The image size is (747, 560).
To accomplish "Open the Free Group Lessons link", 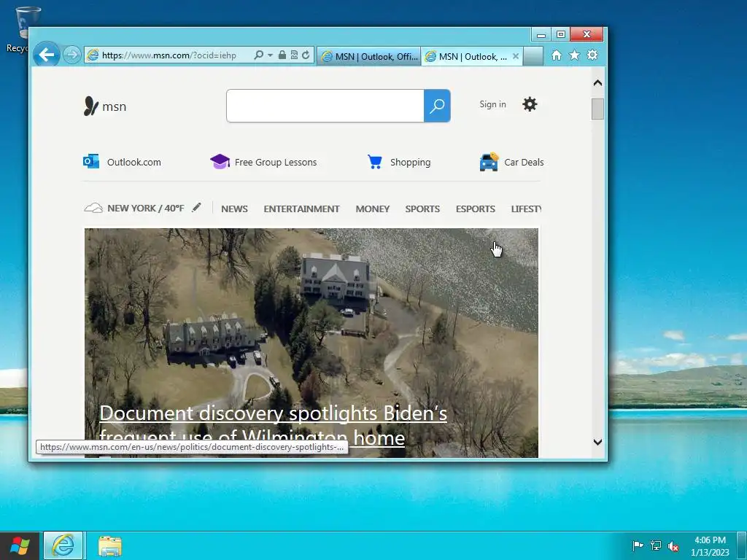I will (x=275, y=163).
